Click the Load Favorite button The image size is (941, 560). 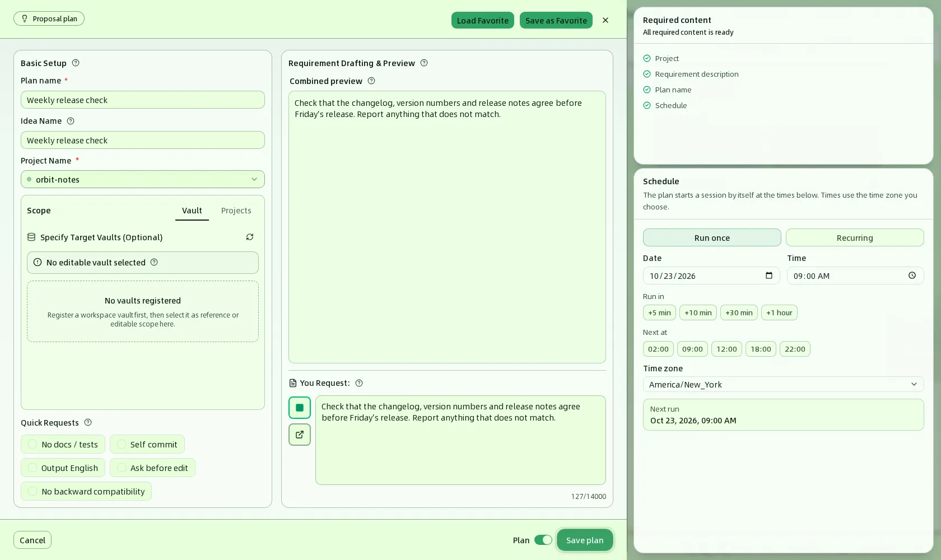pyautogui.click(x=483, y=20)
